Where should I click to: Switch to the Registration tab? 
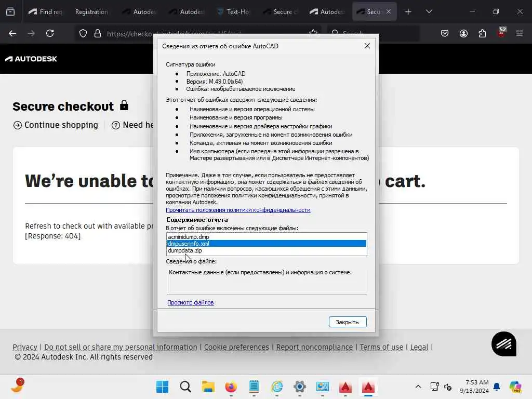point(91,11)
